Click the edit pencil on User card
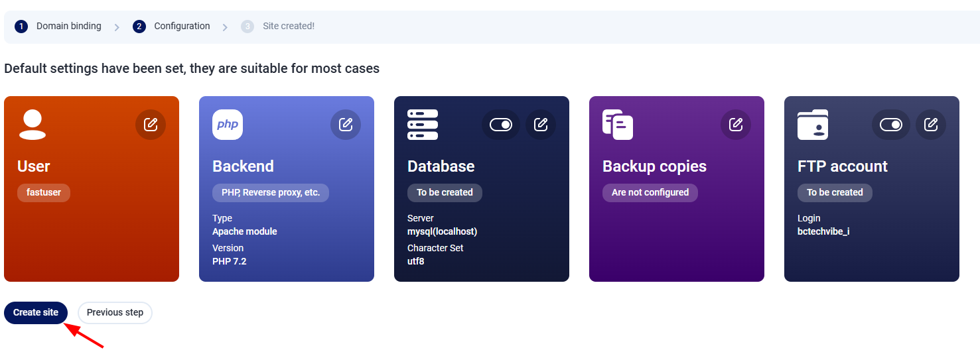This screenshot has height=356, width=980. [151, 125]
